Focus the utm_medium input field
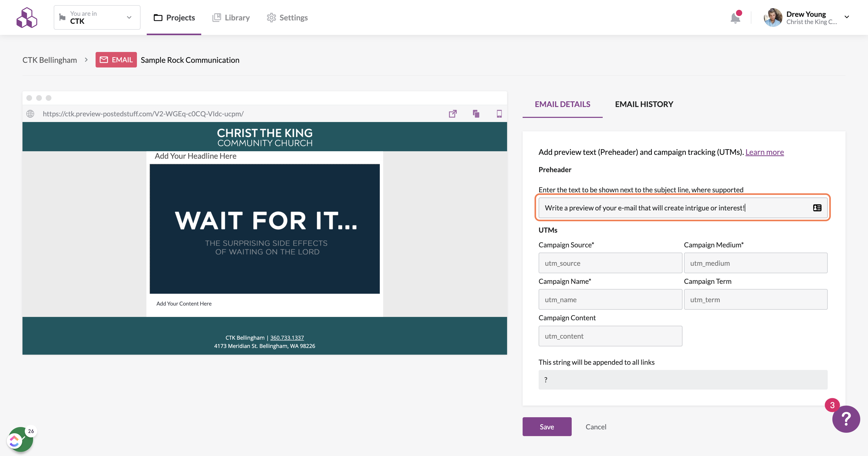This screenshot has width=868, height=456. tap(755, 263)
